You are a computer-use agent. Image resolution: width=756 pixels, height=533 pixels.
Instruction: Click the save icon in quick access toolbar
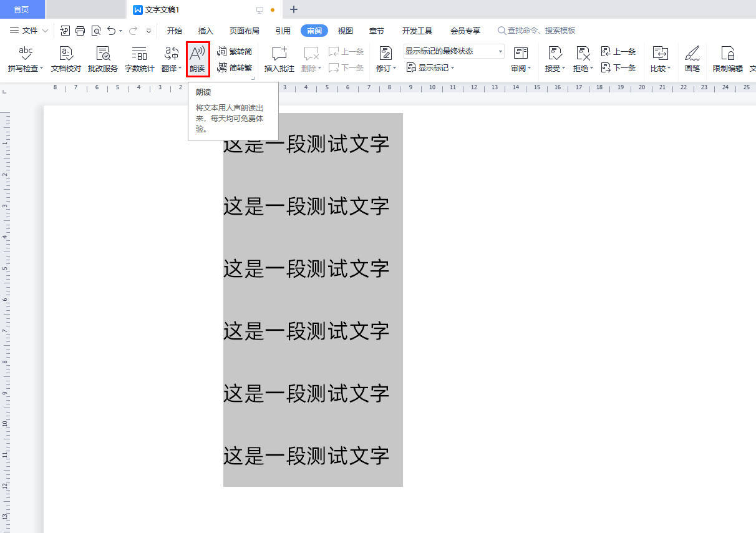tap(65, 31)
